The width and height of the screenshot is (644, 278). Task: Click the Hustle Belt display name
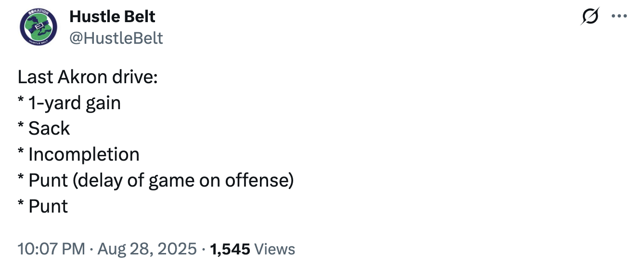click(x=112, y=17)
